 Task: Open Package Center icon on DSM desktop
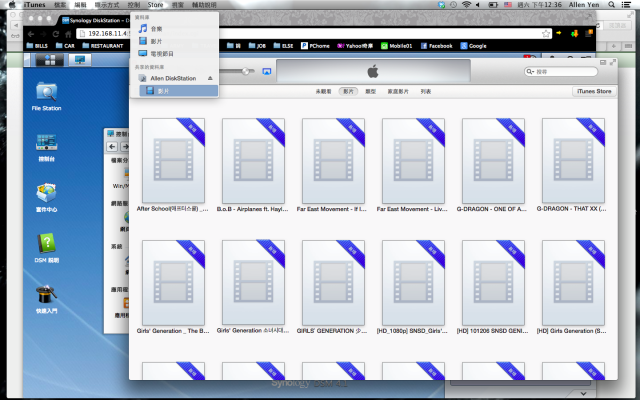pyautogui.click(x=47, y=198)
